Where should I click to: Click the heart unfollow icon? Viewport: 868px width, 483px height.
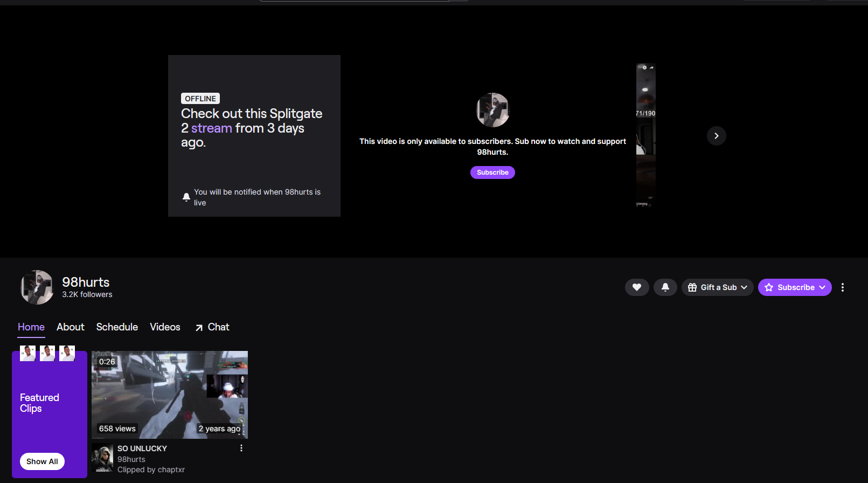click(x=636, y=287)
